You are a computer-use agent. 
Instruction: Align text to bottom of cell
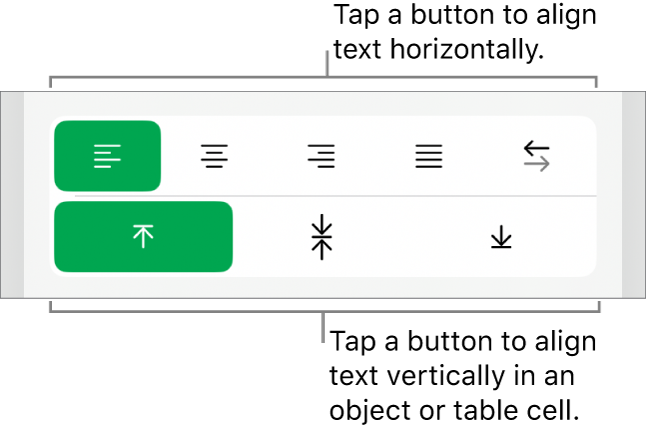point(500,237)
